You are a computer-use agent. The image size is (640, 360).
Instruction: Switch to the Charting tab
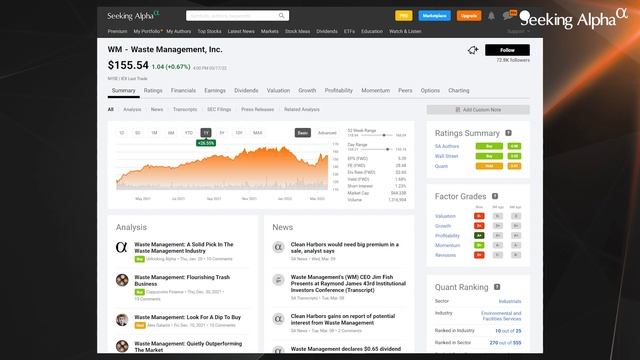point(459,91)
